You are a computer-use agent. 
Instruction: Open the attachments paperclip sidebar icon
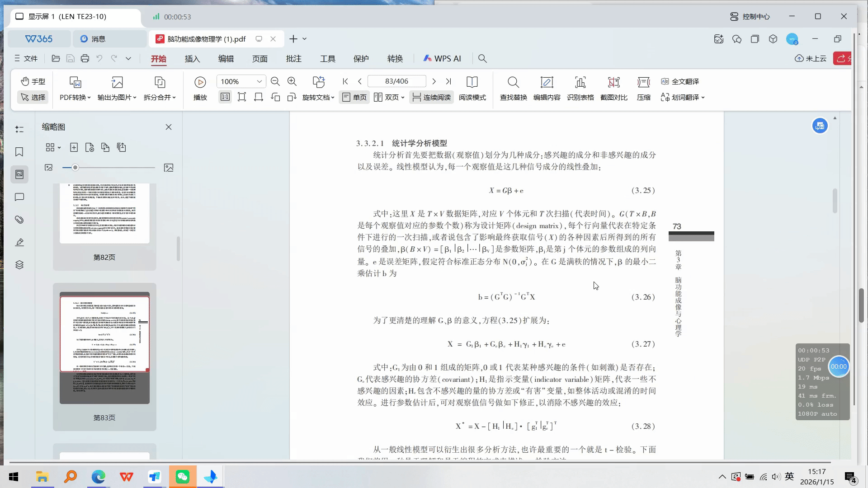(19, 220)
